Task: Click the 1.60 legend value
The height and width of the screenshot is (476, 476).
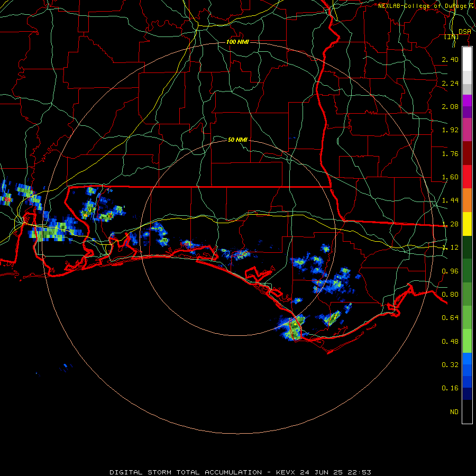Action: pos(450,177)
